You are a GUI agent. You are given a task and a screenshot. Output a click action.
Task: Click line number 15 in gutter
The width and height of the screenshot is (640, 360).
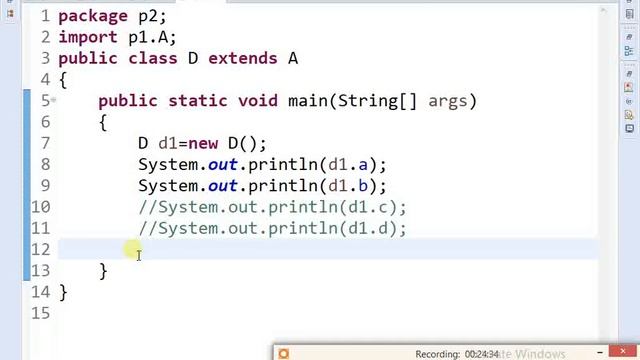point(41,313)
